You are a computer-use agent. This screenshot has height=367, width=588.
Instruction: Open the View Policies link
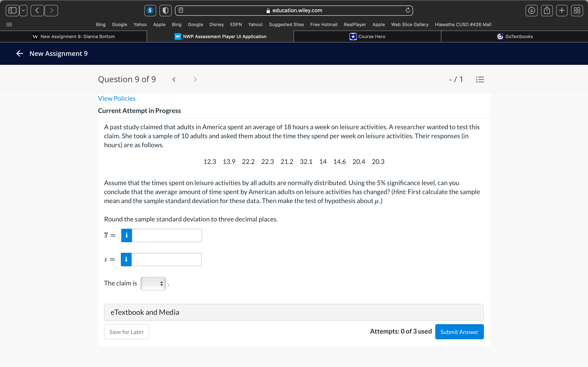point(117,98)
